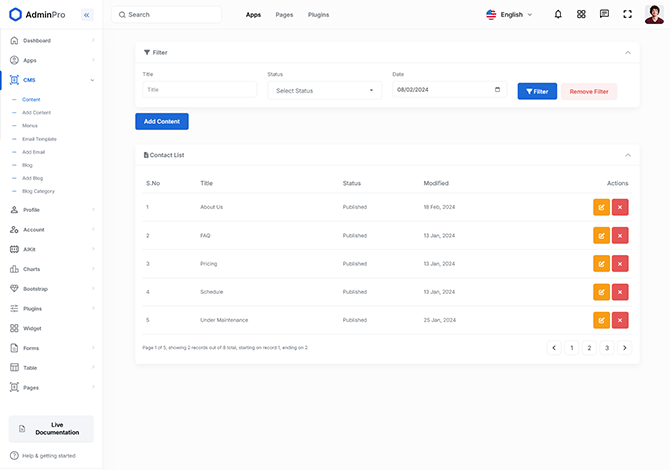Open the Plugins top menu
Image resolution: width=670 pixels, height=470 pixels.
[318, 15]
